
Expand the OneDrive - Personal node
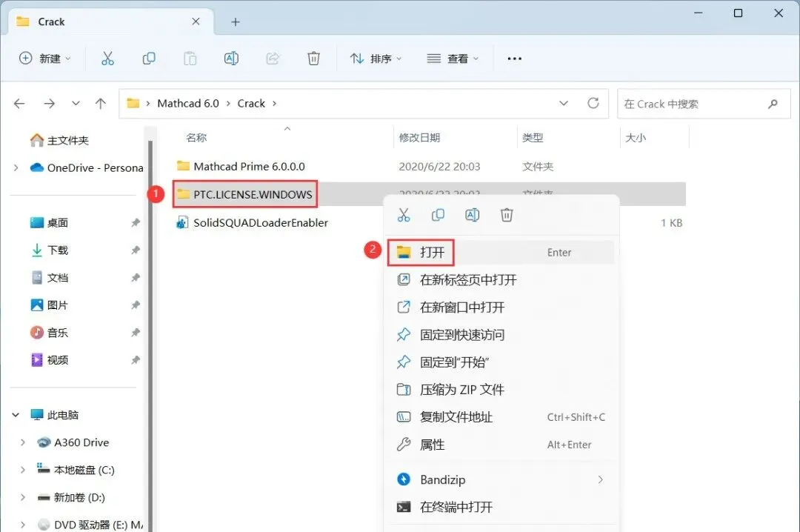[16, 167]
